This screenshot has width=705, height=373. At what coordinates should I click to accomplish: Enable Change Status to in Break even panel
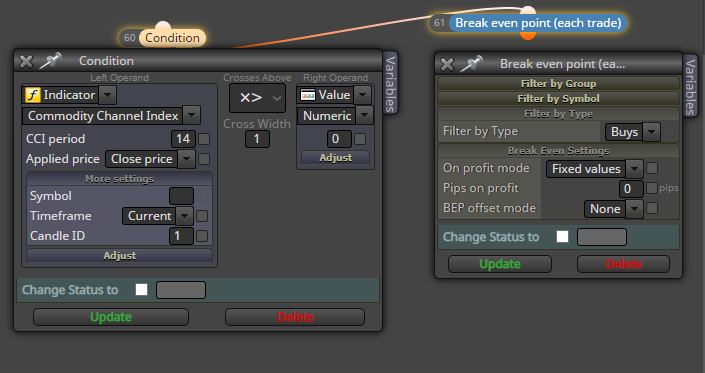(x=562, y=237)
